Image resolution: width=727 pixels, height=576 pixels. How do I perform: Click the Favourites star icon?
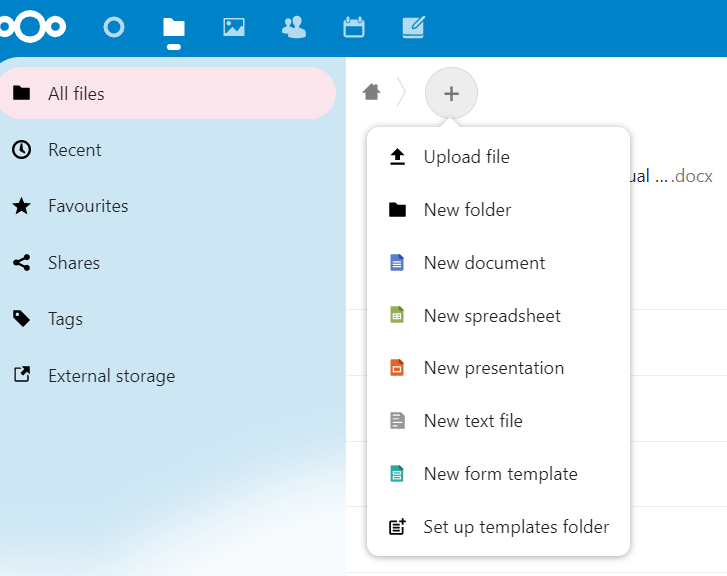pyautogui.click(x=21, y=206)
